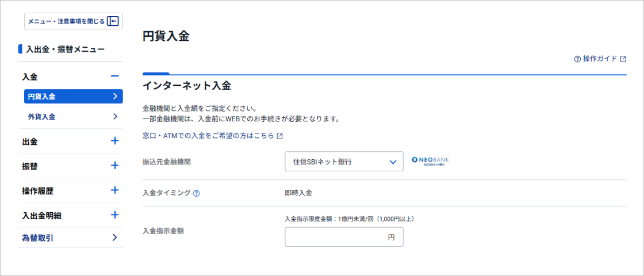Expand the 振替 menu section
This screenshot has width=644, height=276.
point(114,166)
